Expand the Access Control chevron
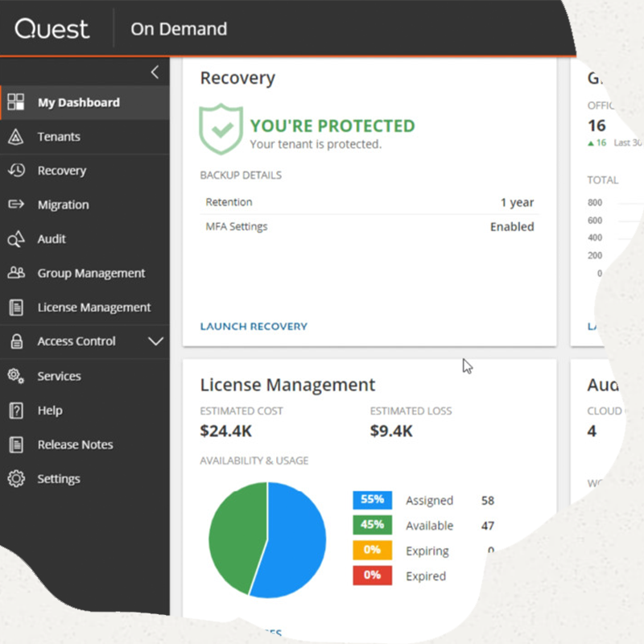This screenshot has height=644, width=644. point(155,341)
